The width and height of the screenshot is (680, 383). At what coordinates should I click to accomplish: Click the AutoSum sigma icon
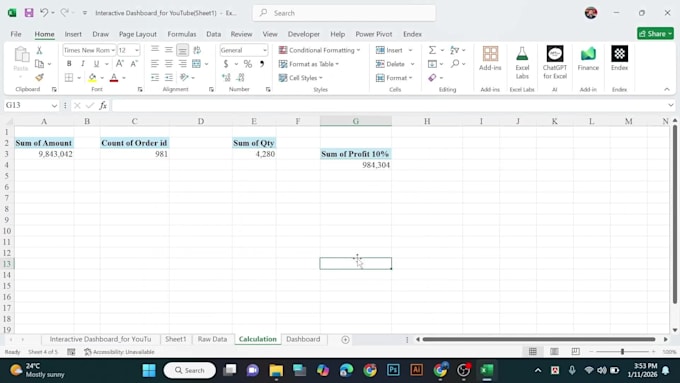[432, 50]
